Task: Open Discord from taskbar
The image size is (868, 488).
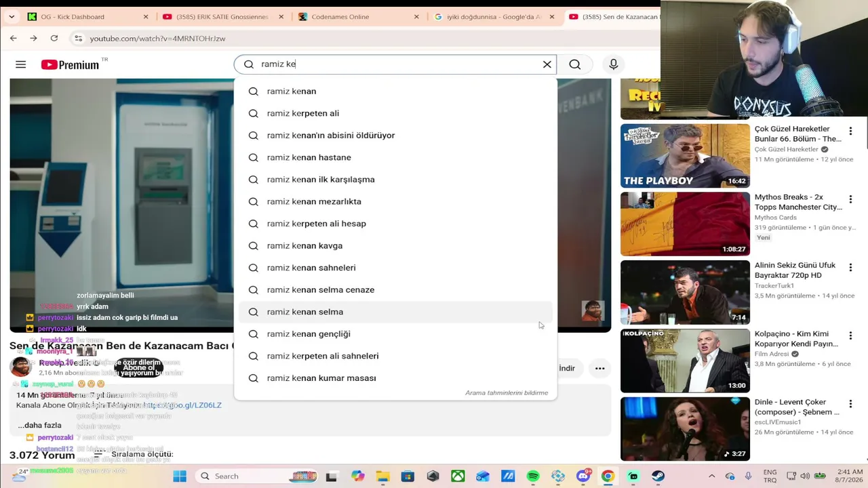Action: tap(583, 476)
